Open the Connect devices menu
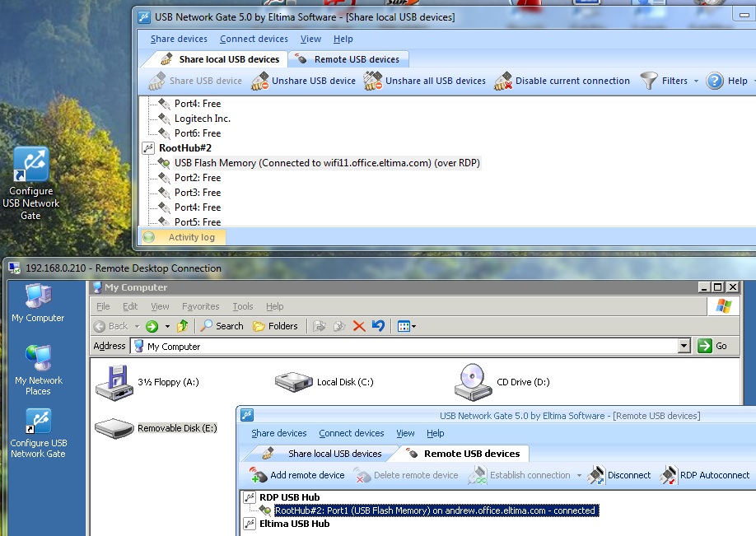The width and height of the screenshot is (756, 536). [254, 39]
